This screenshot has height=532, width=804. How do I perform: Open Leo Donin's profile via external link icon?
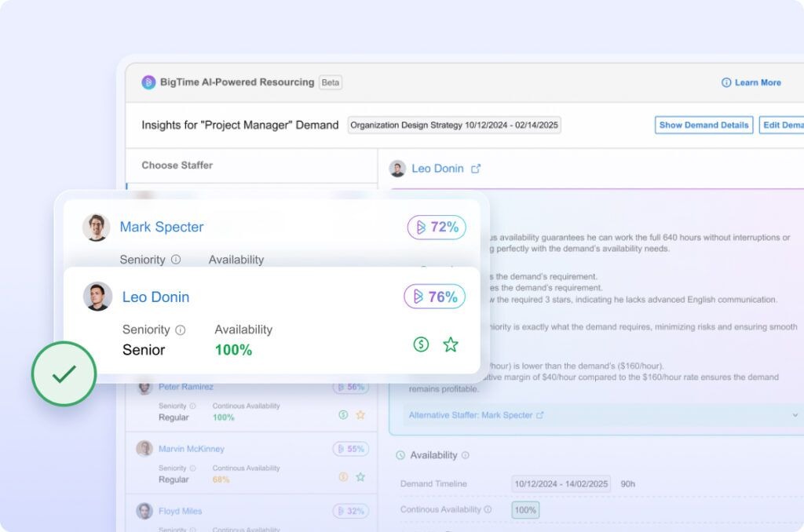[x=476, y=169]
